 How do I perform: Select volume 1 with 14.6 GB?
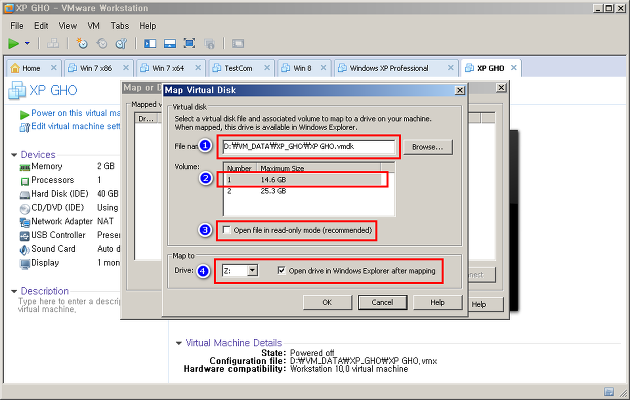(x=303, y=180)
